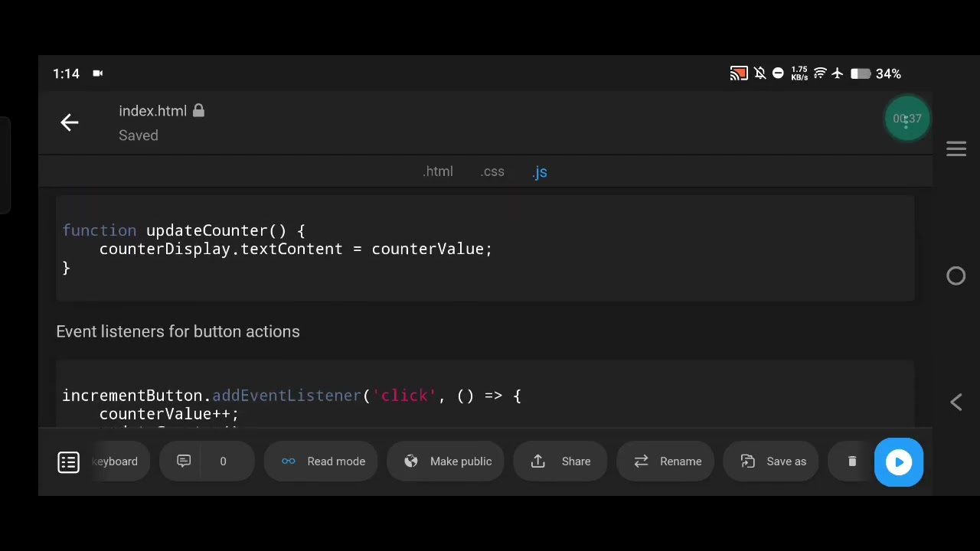Tap the Android back chevron
Viewport: 980px width, 551px height.
956,402
